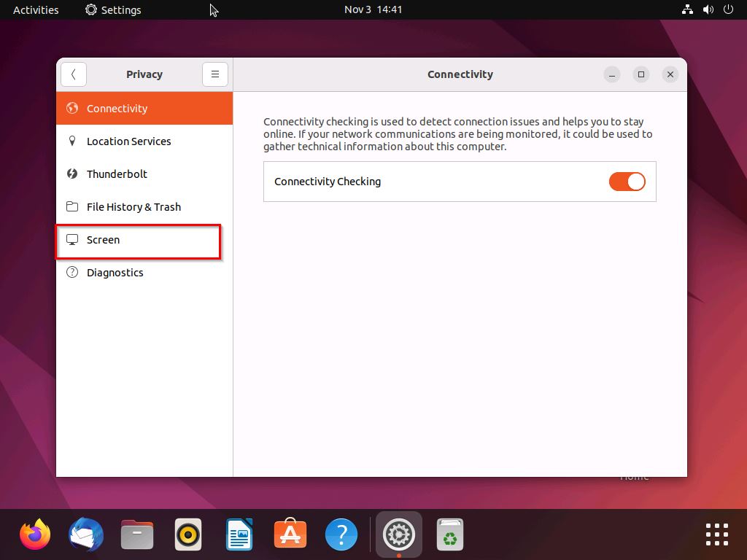The width and height of the screenshot is (747, 560).
Task: Select File History & Trash settings
Action: tap(133, 206)
